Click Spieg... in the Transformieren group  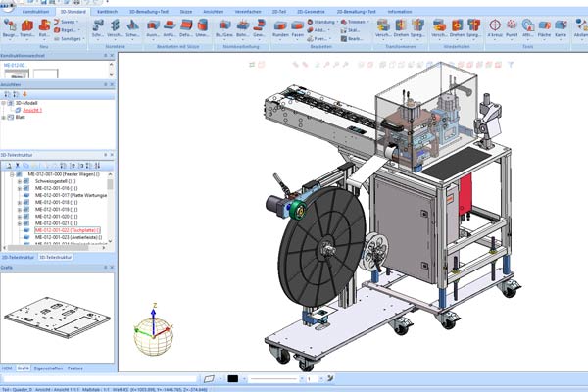point(417,28)
